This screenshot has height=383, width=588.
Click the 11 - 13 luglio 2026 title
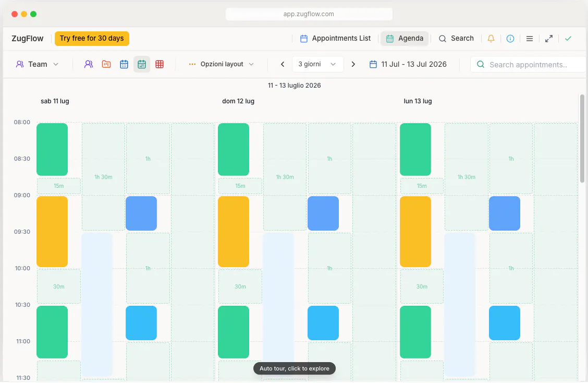pyautogui.click(x=295, y=85)
